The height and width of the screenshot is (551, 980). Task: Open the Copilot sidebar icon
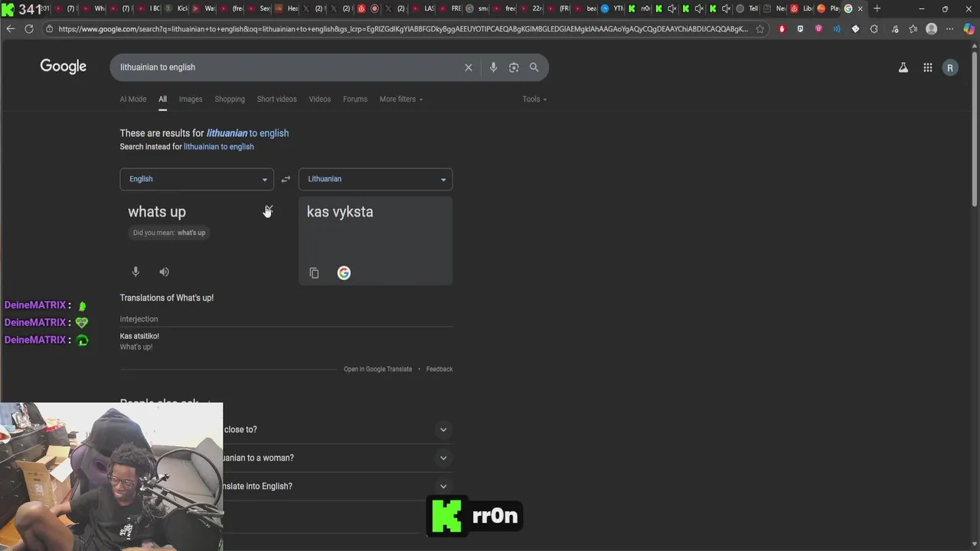968,29
